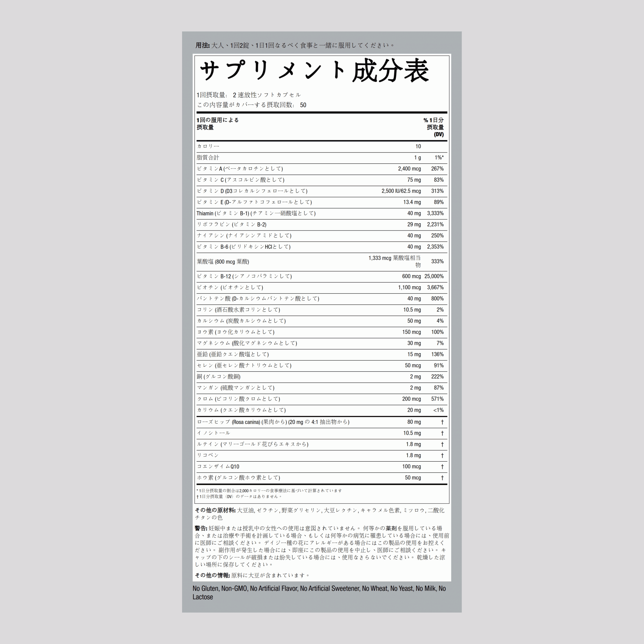Click the カロリー row value 10
The width and height of the screenshot is (644, 644).
click(418, 146)
